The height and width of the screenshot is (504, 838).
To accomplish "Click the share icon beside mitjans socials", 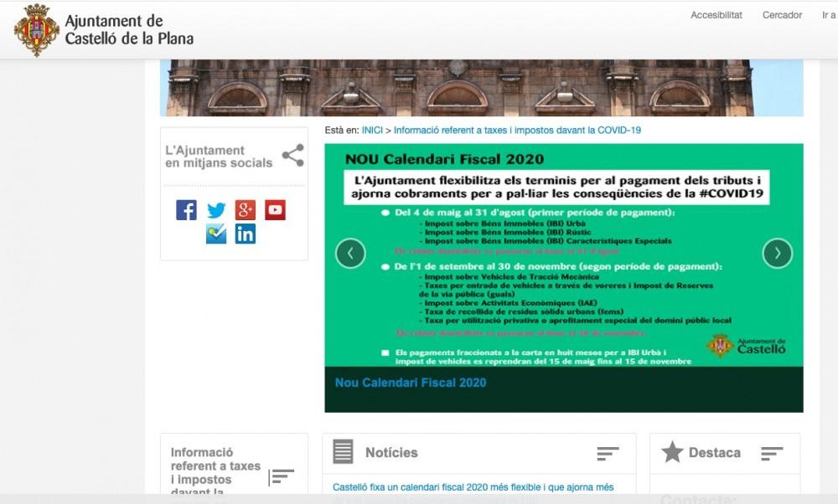I will pos(292,156).
